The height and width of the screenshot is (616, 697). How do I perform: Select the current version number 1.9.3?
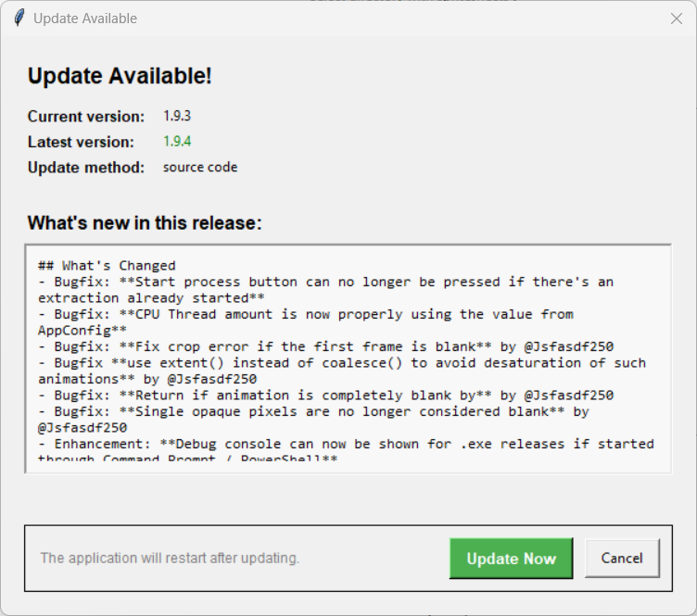[177, 116]
